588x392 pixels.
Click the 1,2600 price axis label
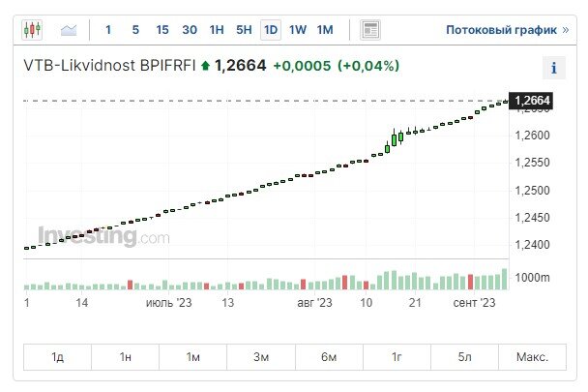(532, 136)
